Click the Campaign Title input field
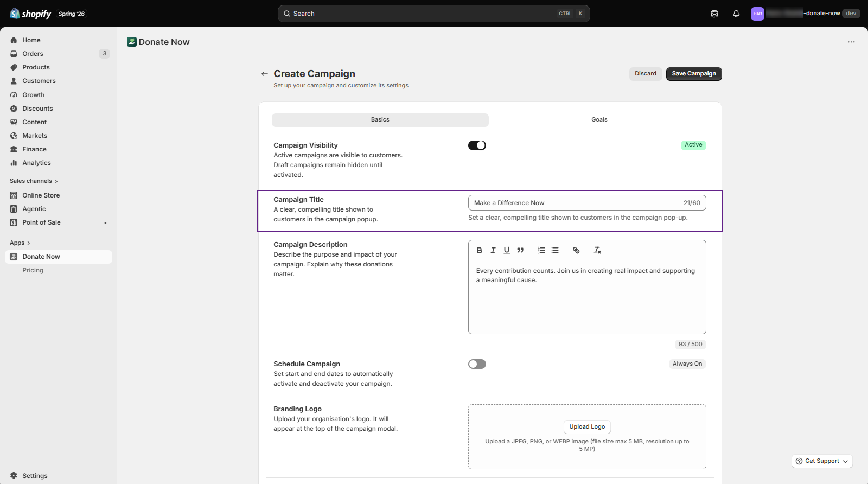The width and height of the screenshot is (868, 484). click(587, 203)
